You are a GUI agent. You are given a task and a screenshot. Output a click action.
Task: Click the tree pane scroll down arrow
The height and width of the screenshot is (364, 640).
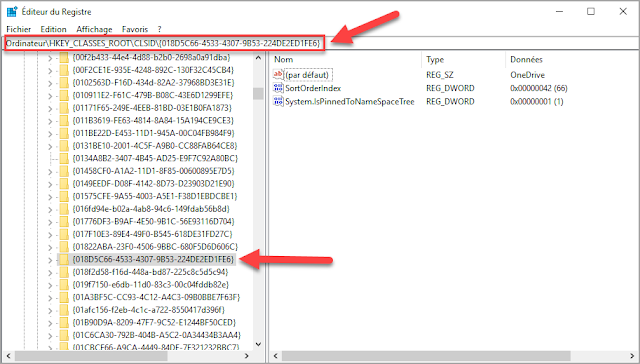point(258,344)
